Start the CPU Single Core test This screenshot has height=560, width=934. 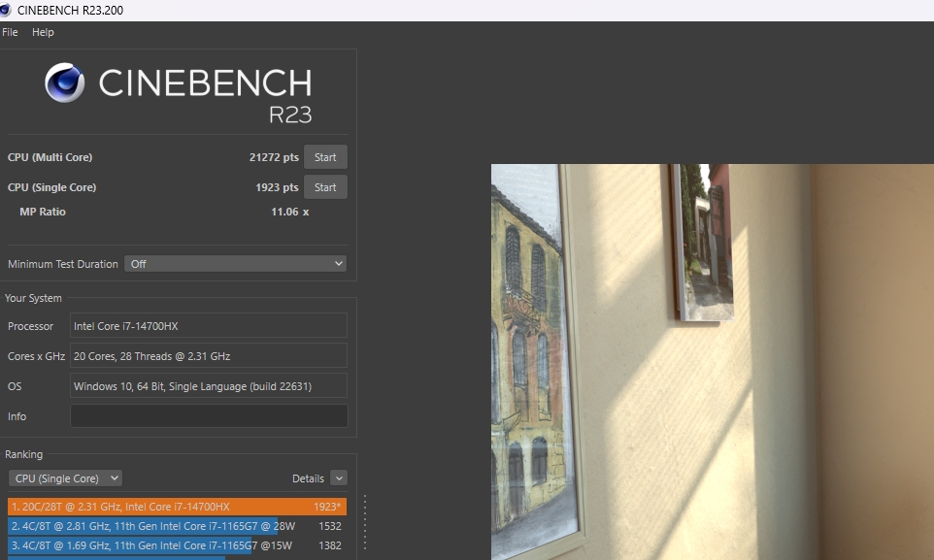[x=325, y=187]
